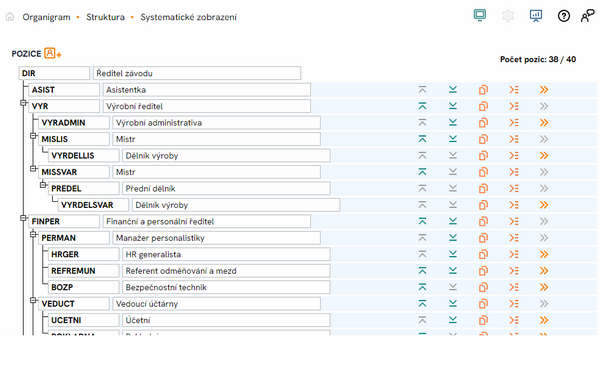Open the monitor view icon in header
This screenshot has height=378, width=600.
point(479,15)
